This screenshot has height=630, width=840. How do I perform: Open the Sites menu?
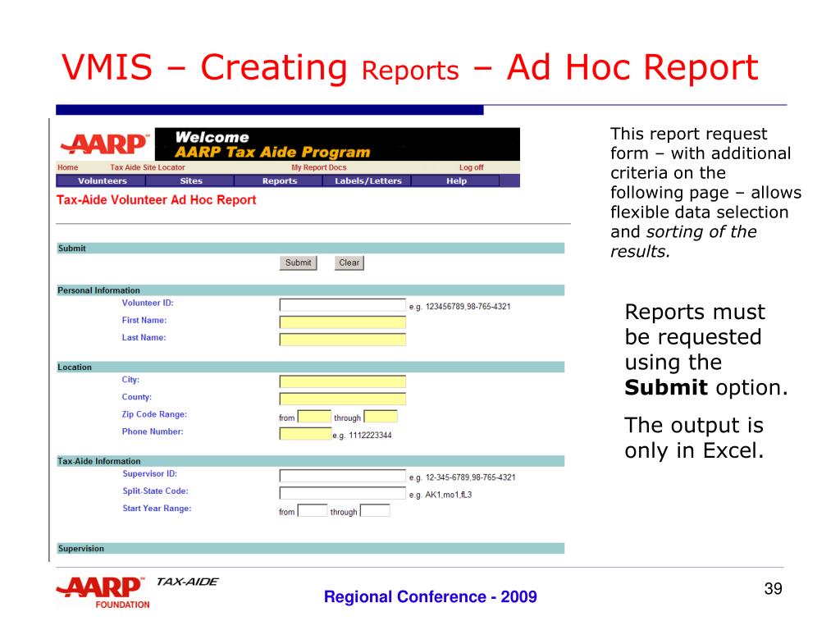pos(190,180)
